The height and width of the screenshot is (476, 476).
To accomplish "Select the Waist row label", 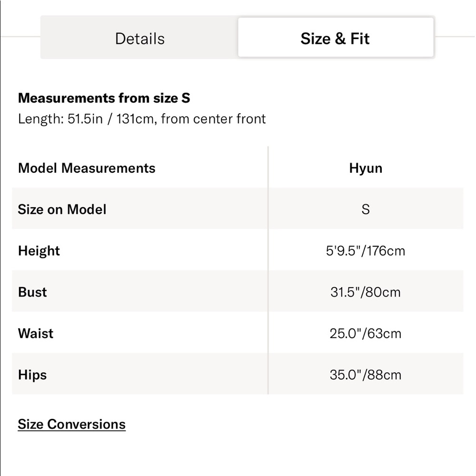I will [x=36, y=333].
